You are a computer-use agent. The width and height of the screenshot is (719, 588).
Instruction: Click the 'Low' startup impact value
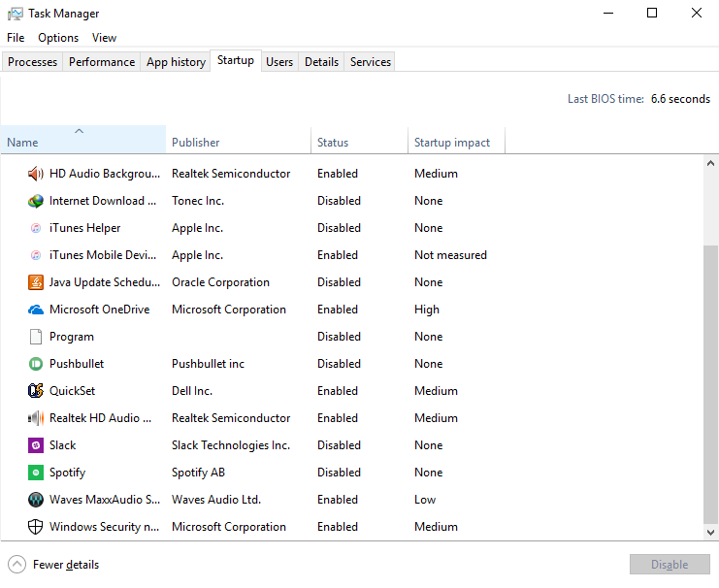tap(425, 500)
